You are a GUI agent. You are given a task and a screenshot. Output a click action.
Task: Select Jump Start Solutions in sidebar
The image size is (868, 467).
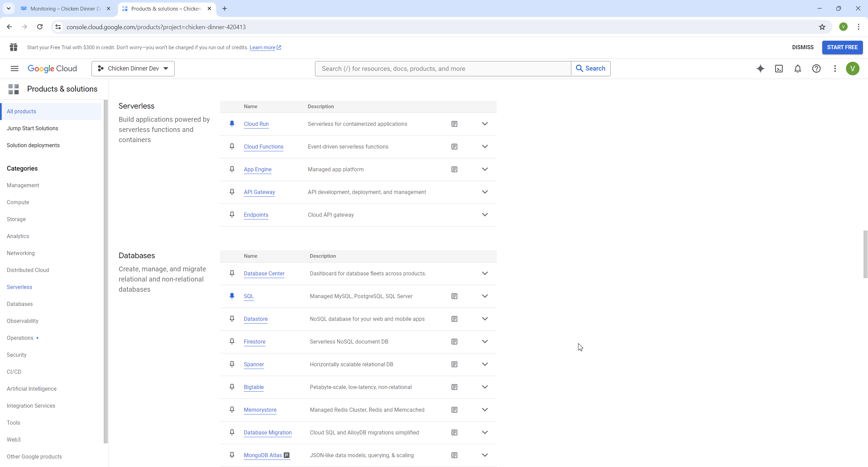coord(33,128)
